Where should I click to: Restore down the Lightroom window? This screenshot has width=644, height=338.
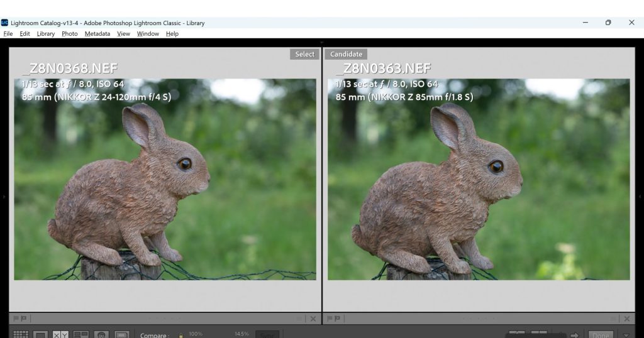point(608,23)
